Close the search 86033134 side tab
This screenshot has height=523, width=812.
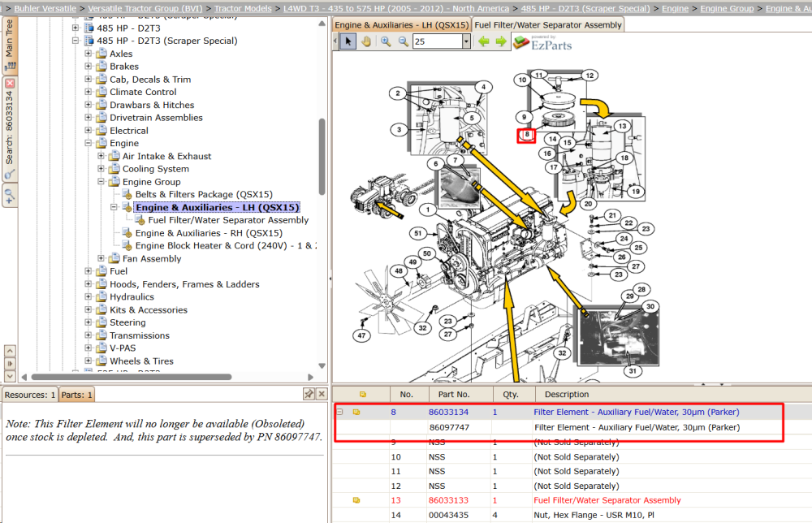pyautogui.click(x=10, y=84)
